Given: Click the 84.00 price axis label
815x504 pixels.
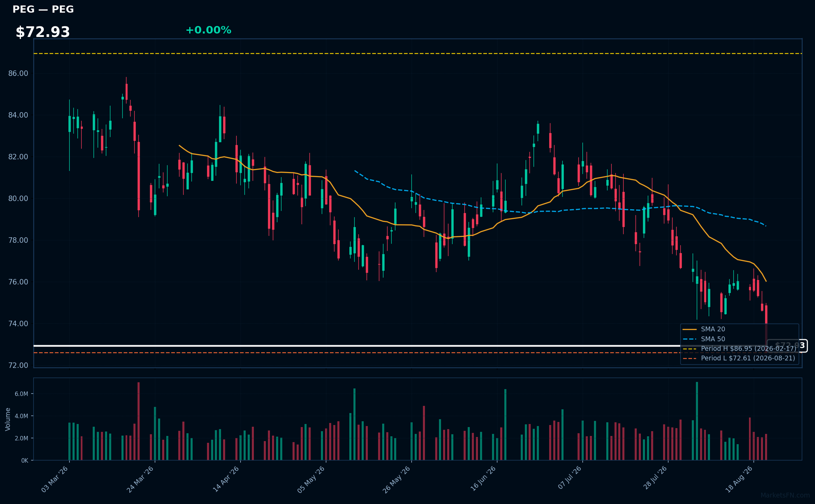Looking at the screenshot, I should 18,115.
